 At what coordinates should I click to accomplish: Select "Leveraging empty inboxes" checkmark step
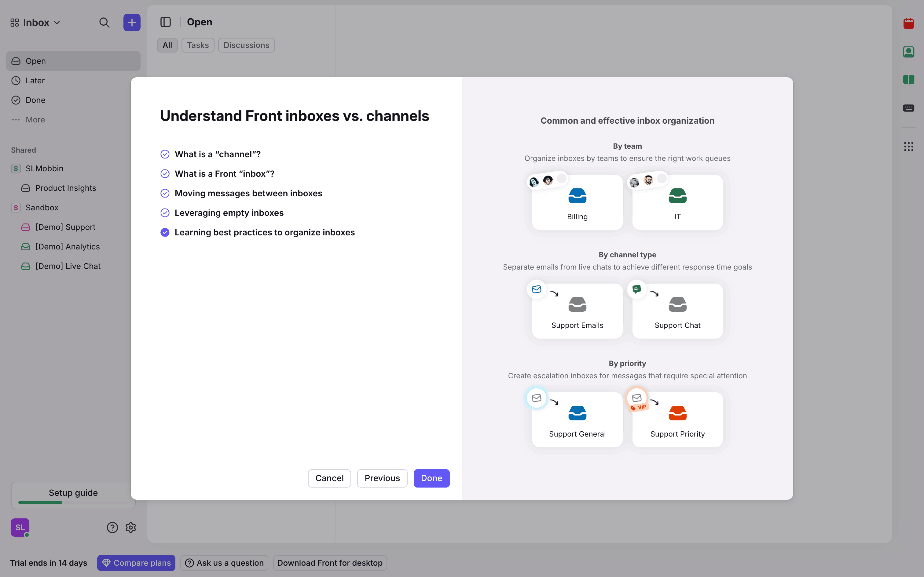click(165, 213)
